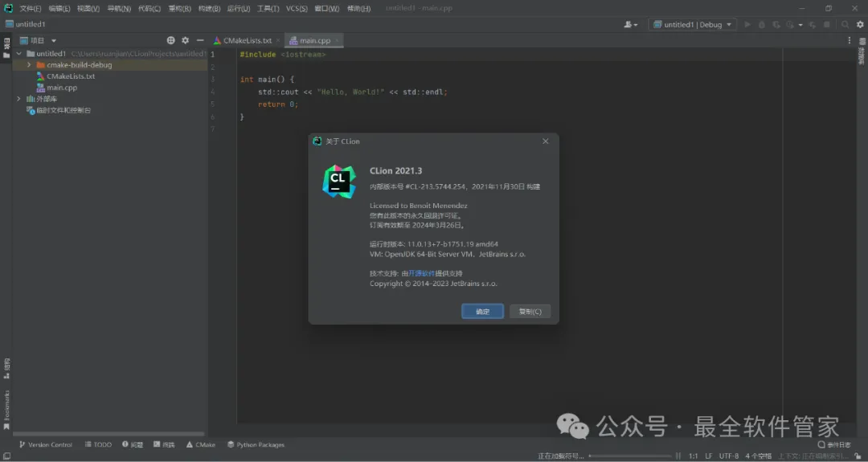Screen dimensions: 868x462
Task: Open the 编辑(E) menu
Action: click(x=59, y=8)
